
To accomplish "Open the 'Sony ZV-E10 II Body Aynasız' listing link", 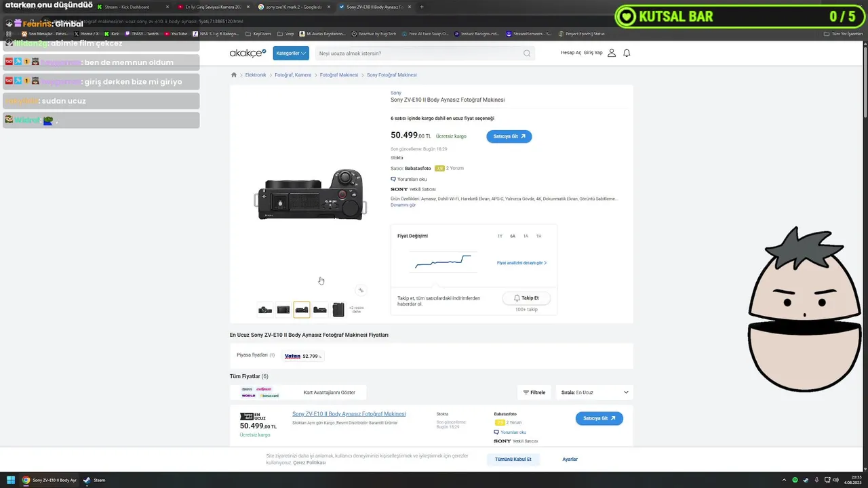I will pos(349,414).
